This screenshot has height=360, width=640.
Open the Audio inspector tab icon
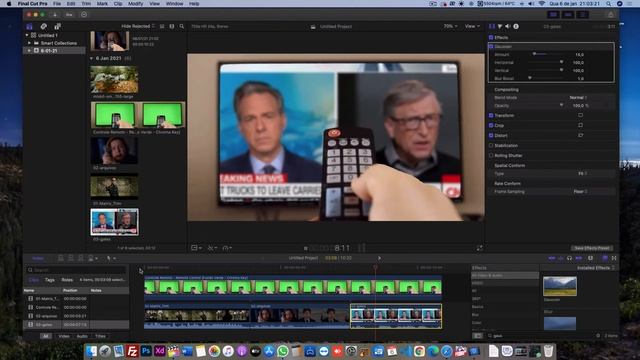(x=508, y=26)
